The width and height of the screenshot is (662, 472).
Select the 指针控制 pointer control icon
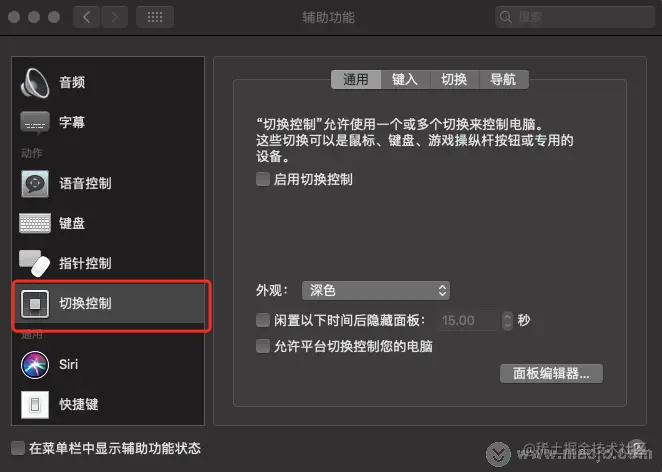35,263
